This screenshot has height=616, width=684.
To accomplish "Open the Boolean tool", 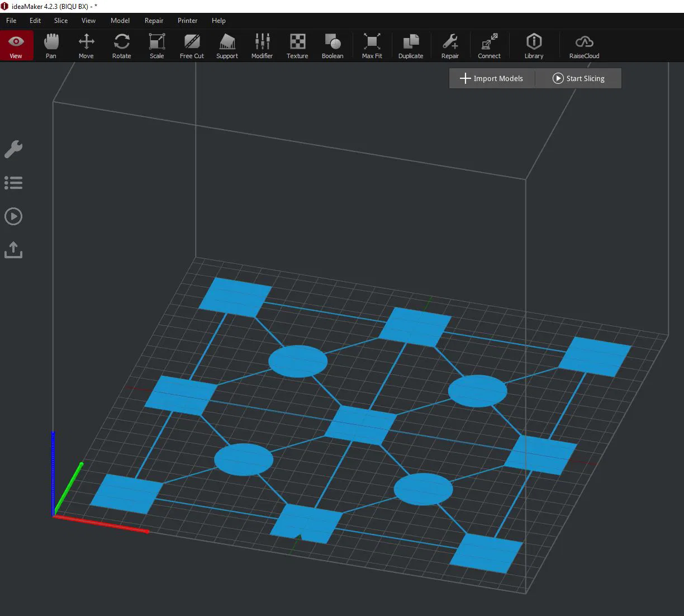I will [332, 45].
